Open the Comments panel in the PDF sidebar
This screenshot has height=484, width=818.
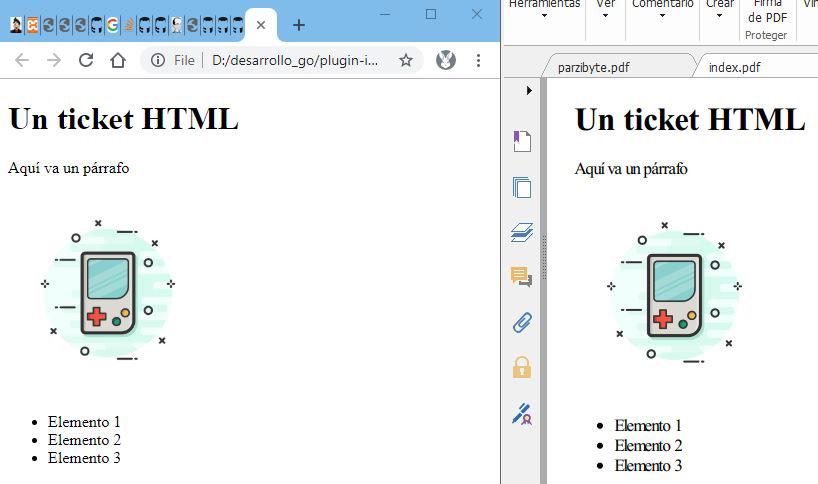[x=522, y=277]
